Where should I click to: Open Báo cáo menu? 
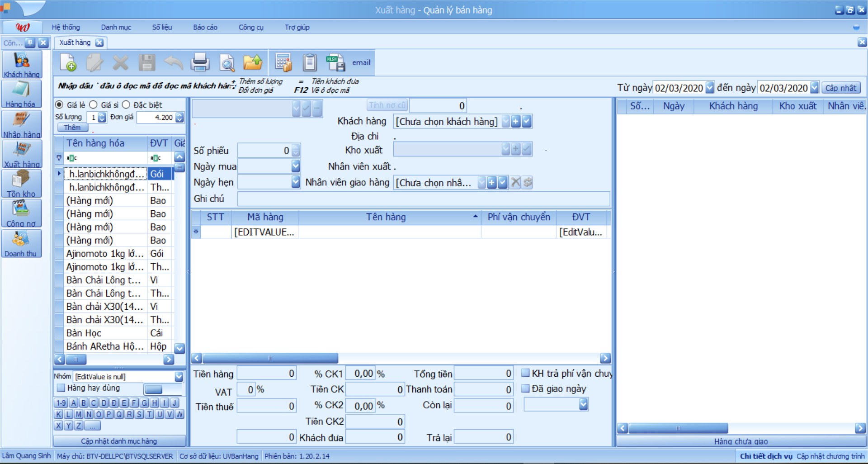pyautogui.click(x=205, y=27)
